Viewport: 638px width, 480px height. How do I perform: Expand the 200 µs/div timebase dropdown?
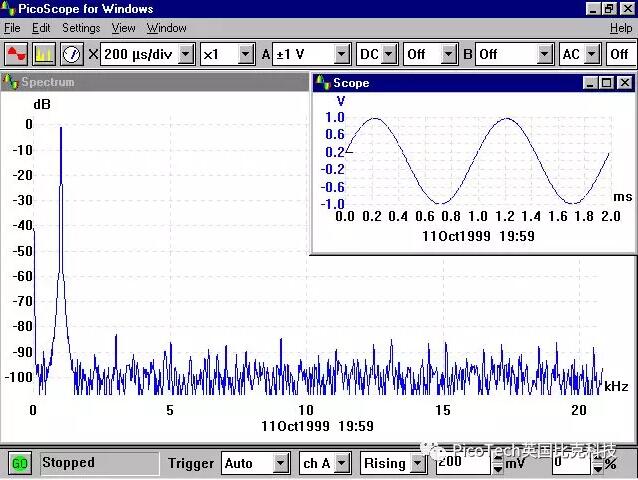click(185, 54)
